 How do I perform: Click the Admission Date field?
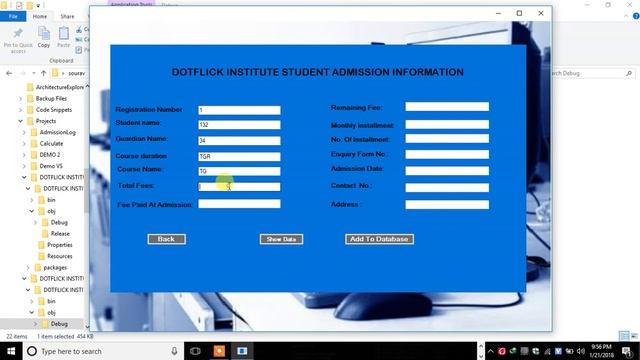click(447, 171)
